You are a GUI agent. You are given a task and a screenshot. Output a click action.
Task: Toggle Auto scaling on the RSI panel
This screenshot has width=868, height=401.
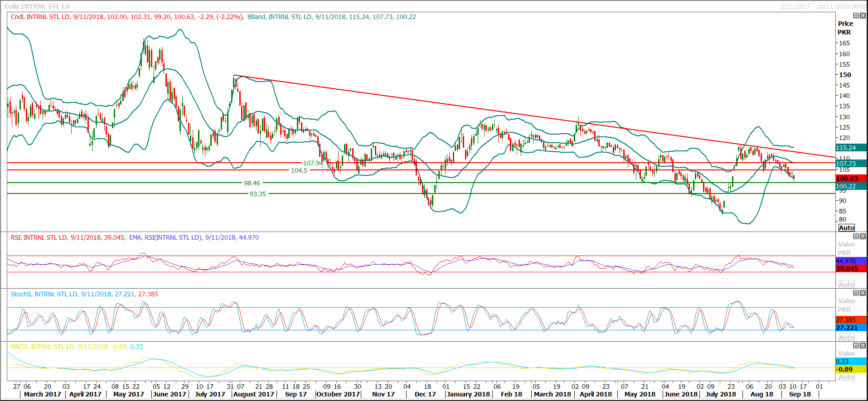[846, 285]
